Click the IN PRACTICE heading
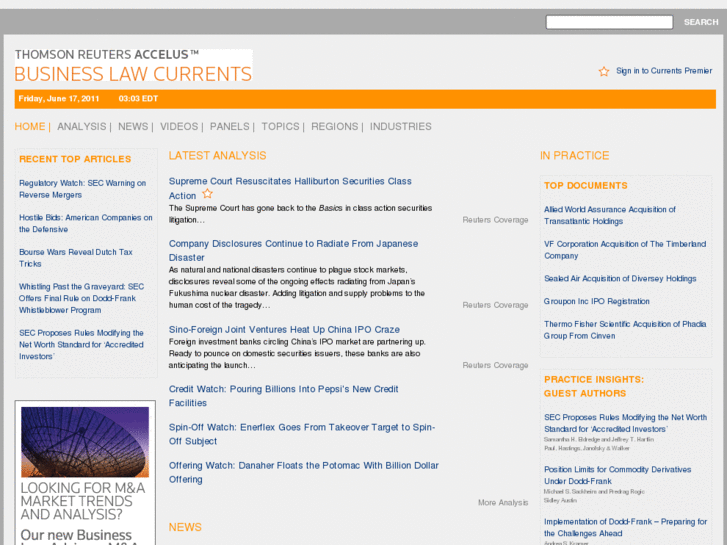 tap(574, 155)
